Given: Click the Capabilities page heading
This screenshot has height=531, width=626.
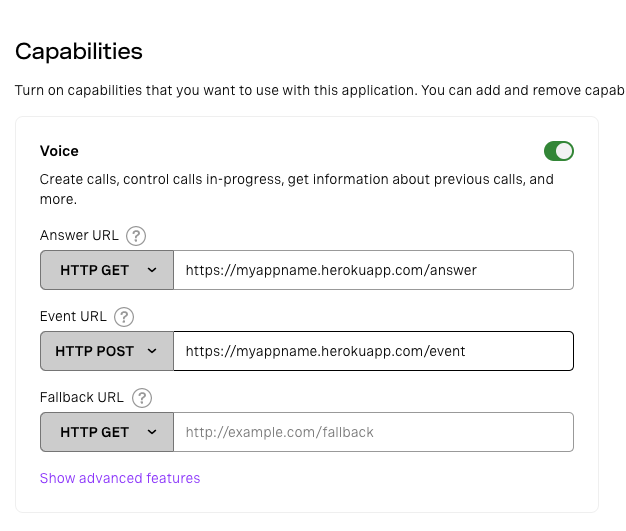Looking at the screenshot, I should pos(79,52).
